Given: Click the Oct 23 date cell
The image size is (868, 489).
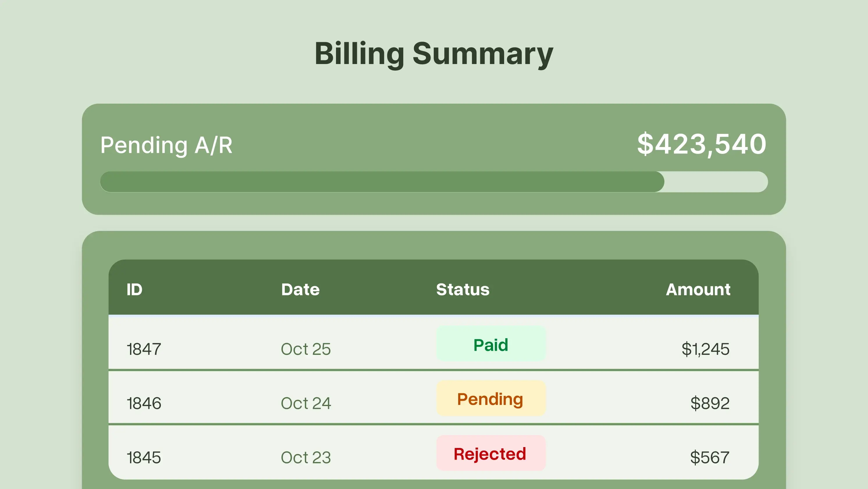Looking at the screenshot, I should [x=306, y=458].
